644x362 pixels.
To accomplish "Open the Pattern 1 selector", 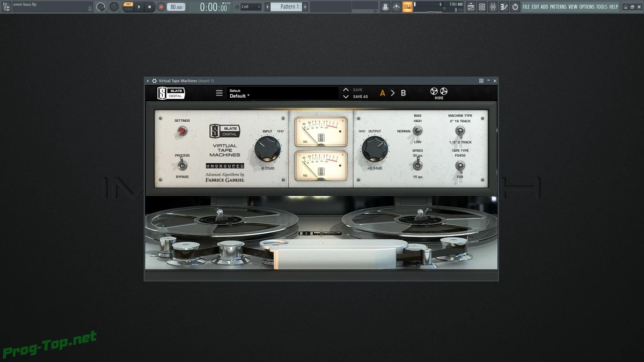I will tap(286, 7).
